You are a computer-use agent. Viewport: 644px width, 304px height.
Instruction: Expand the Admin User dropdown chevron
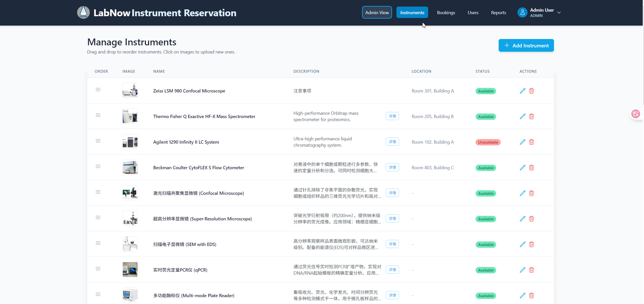559,12
